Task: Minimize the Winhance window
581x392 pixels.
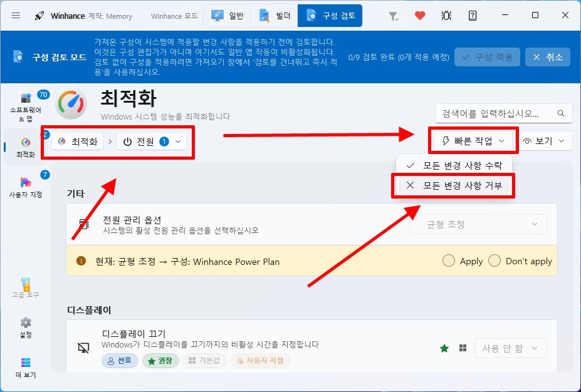Action: coord(505,15)
